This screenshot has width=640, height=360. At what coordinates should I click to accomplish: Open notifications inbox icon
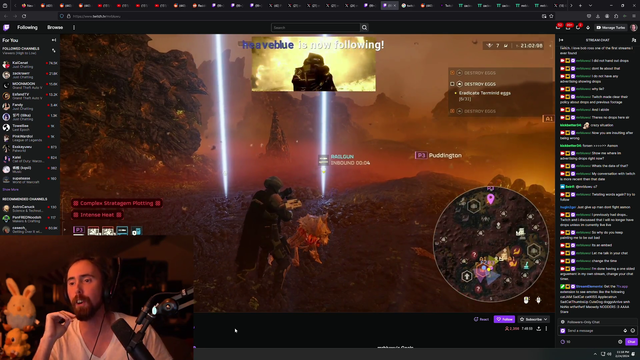tap(568, 27)
